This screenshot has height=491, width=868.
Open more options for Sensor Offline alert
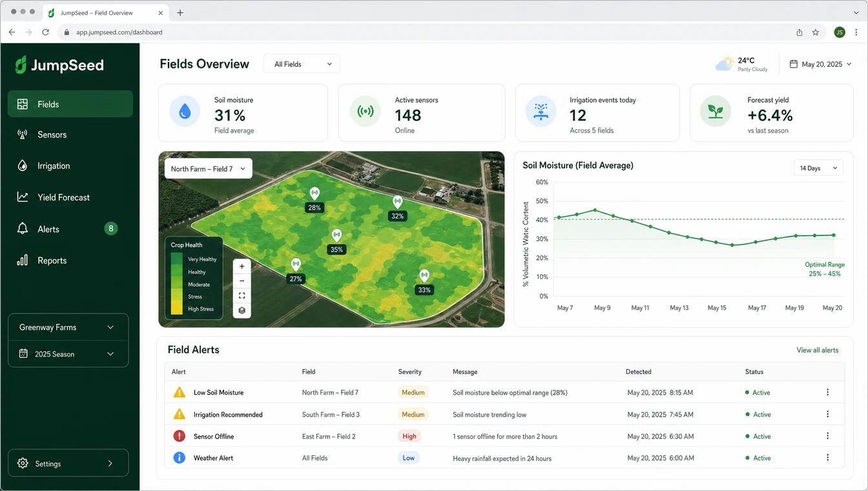(827, 436)
